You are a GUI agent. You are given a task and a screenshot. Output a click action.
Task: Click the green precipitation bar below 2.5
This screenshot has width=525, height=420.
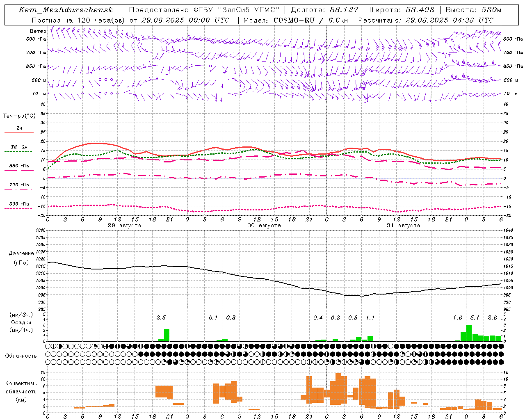[167, 335]
